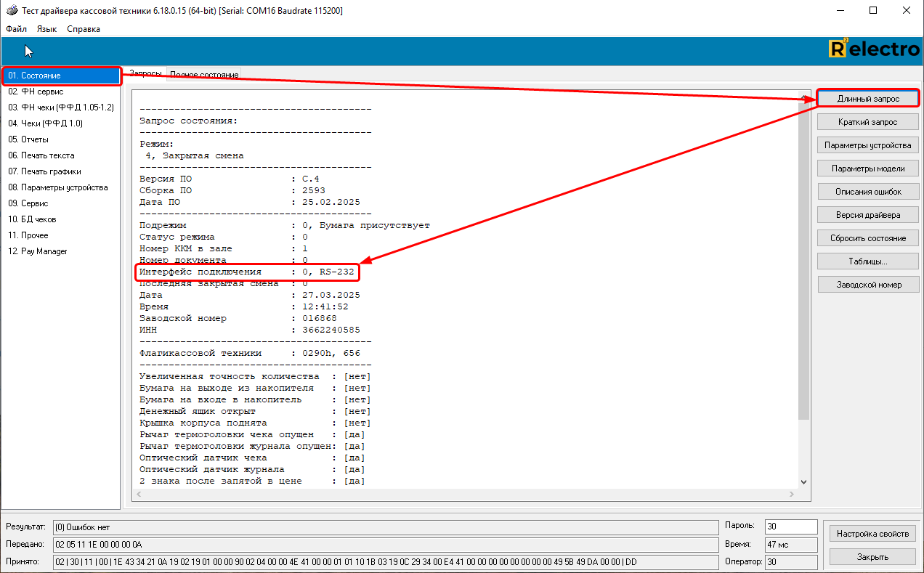Click the Пароль input field
Screen dimensions: 924x573
point(790,526)
